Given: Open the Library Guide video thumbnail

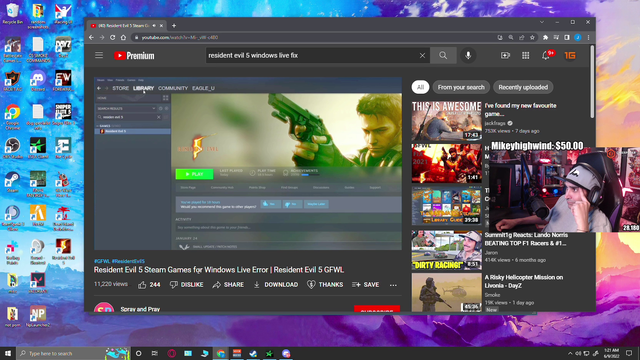Looking at the screenshot, I should click(x=447, y=206).
